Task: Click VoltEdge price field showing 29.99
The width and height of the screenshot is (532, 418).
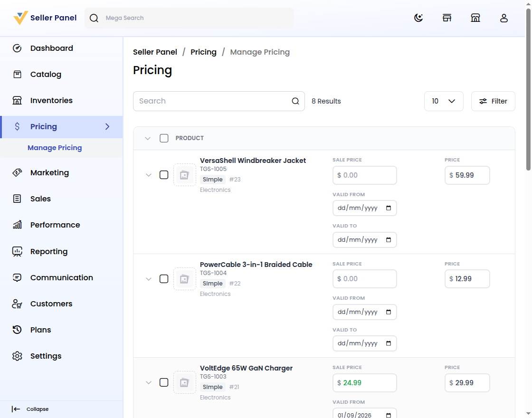Action: click(x=467, y=383)
